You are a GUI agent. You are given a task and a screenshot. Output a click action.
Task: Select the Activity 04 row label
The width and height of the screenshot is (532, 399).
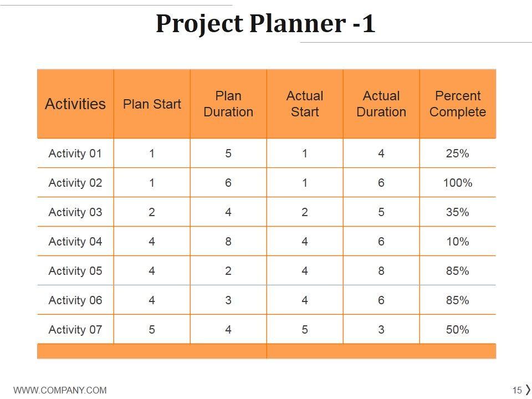[75, 242]
